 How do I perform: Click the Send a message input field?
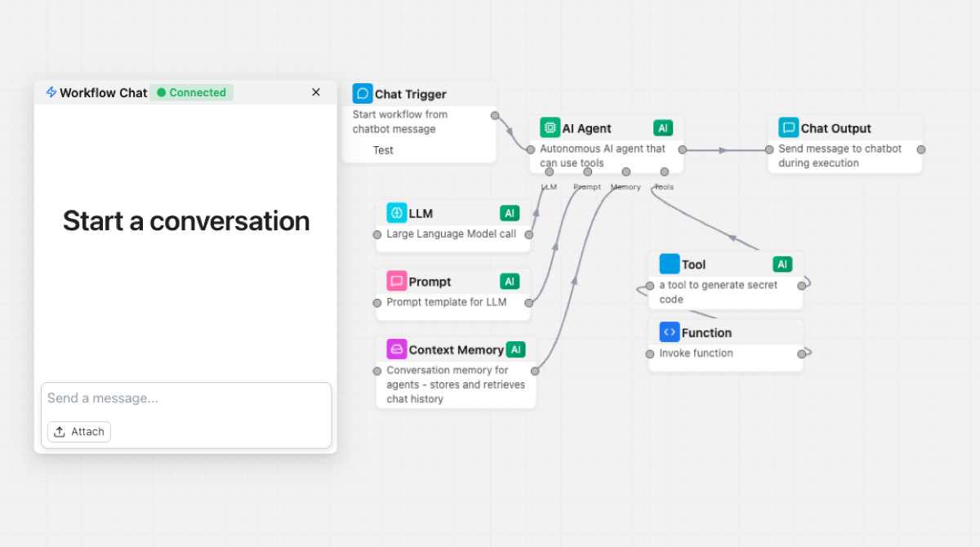(185, 398)
